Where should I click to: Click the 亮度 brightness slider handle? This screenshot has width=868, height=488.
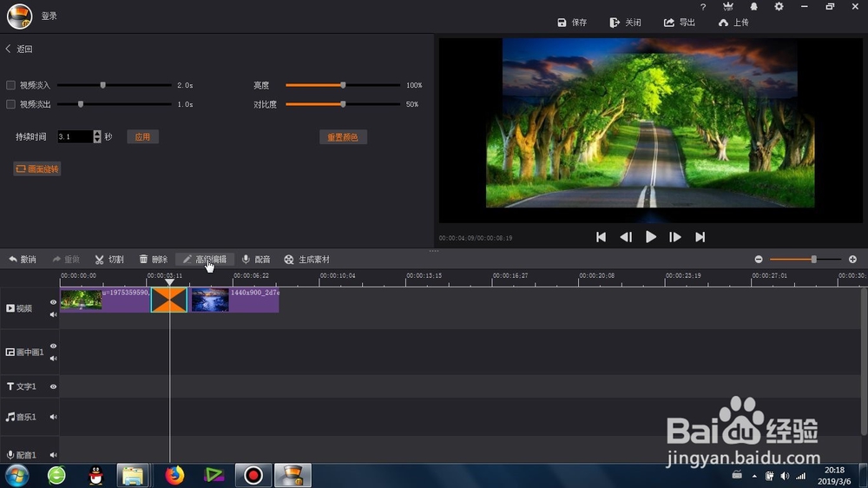343,85
